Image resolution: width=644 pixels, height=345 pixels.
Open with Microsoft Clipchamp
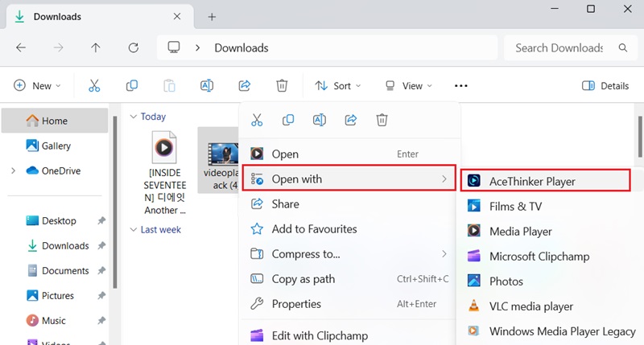click(x=551, y=257)
